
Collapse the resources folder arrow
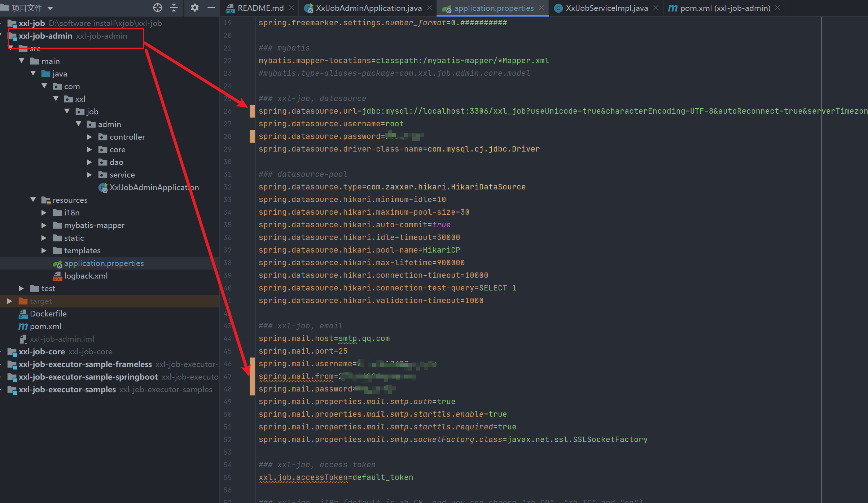[33, 200]
